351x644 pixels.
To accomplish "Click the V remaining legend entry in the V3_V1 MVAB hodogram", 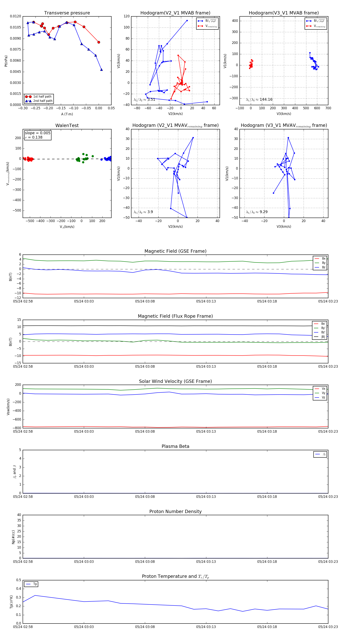I will (x=316, y=26).
